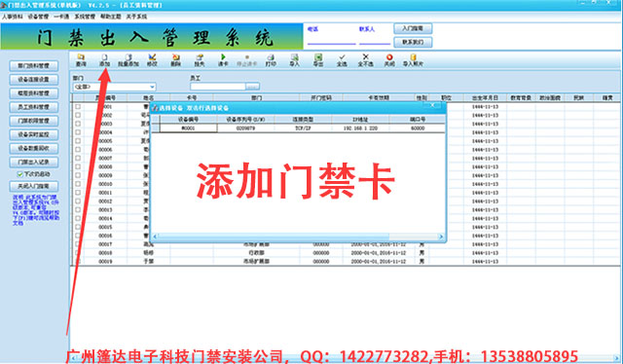Image resolution: width=623 pixels, height=364 pixels.
Task: Click the 导入照片 import photo icon
Action: [x=413, y=60]
